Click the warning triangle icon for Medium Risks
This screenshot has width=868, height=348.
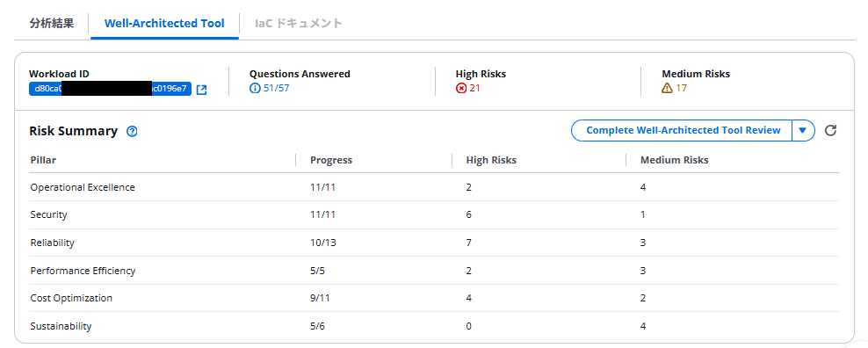point(667,88)
